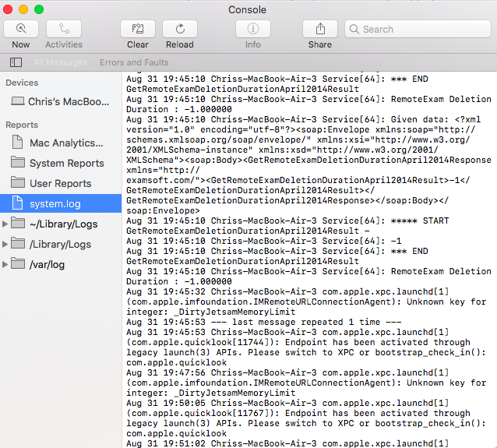Click the Share toolbar button
The image size is (497, 448).
(320, 29)
